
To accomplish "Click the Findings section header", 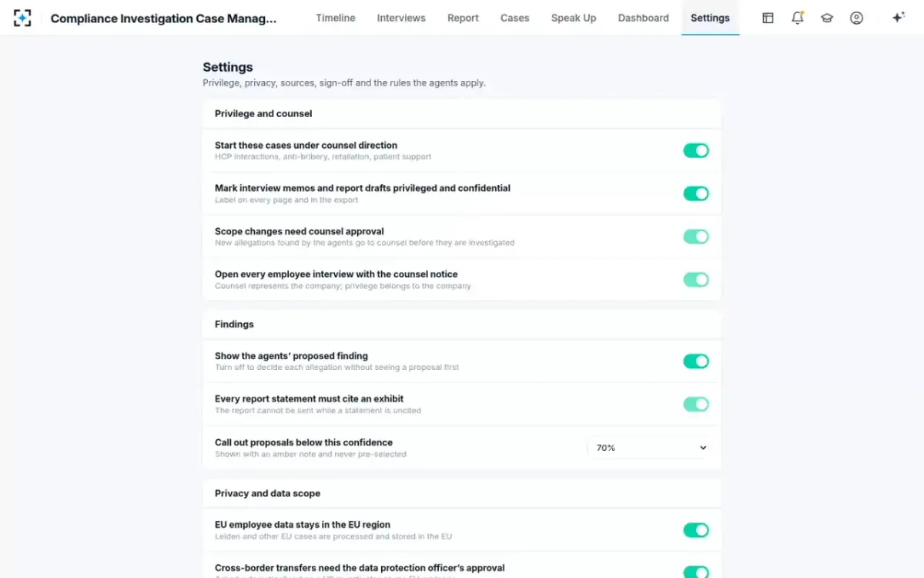I will 234,324.
